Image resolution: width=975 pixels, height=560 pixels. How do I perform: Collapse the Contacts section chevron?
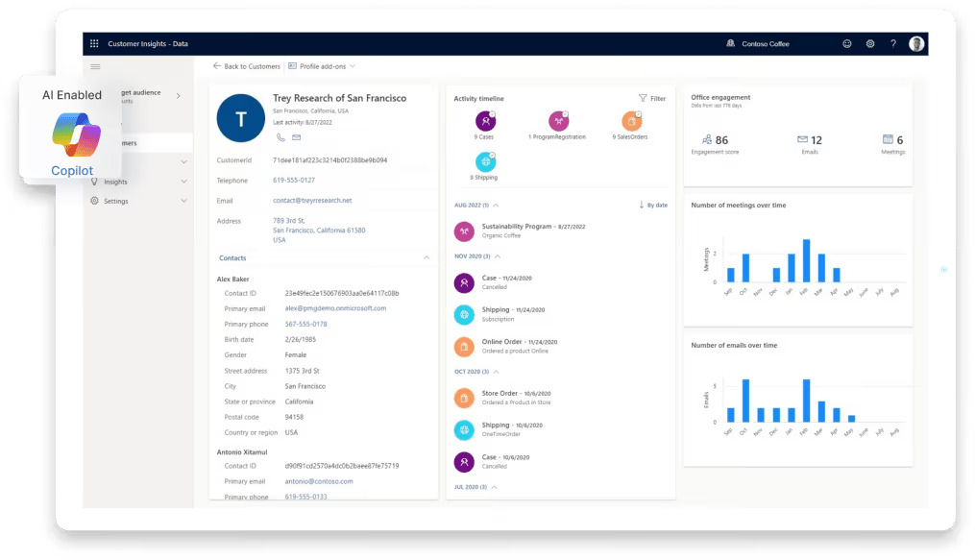[427, 258]
